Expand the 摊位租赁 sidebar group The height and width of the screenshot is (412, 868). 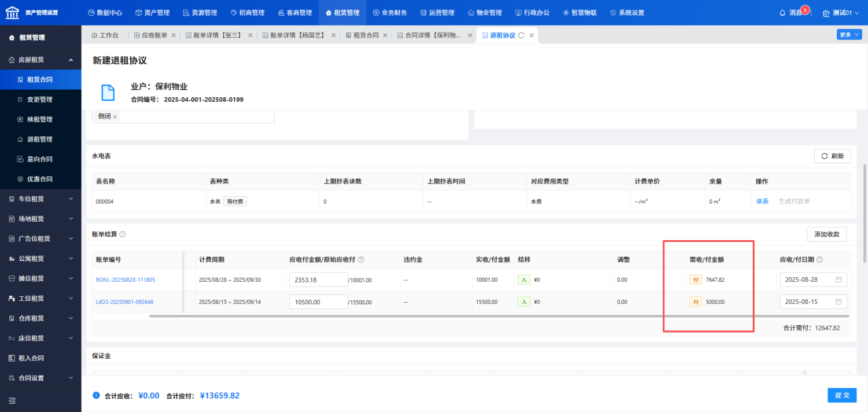[41, 278]
